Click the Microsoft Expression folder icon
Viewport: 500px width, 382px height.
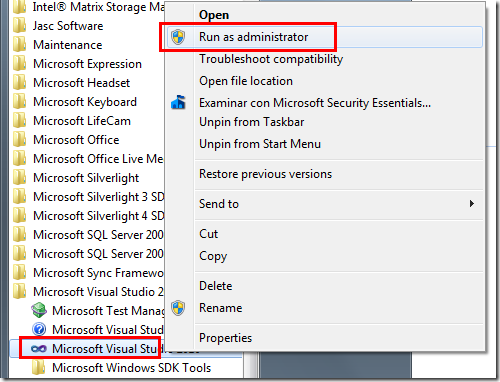pos(19,64)
